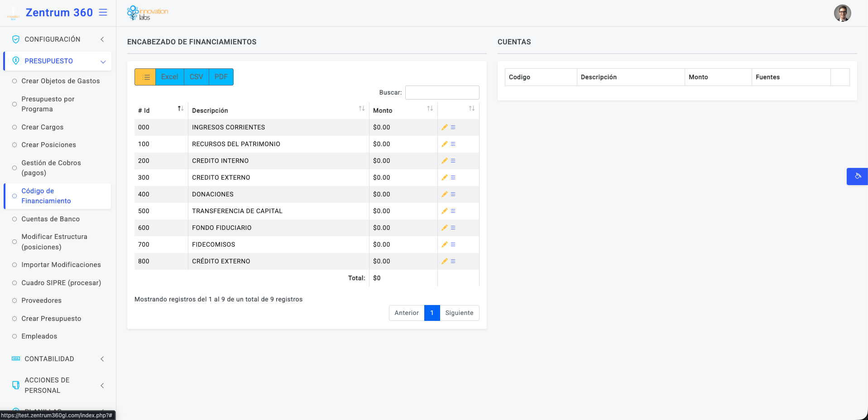Click the Fuentes column header in Cuentas
The image size is (868, 420).
pyautogui.click(x=791, y=77)
